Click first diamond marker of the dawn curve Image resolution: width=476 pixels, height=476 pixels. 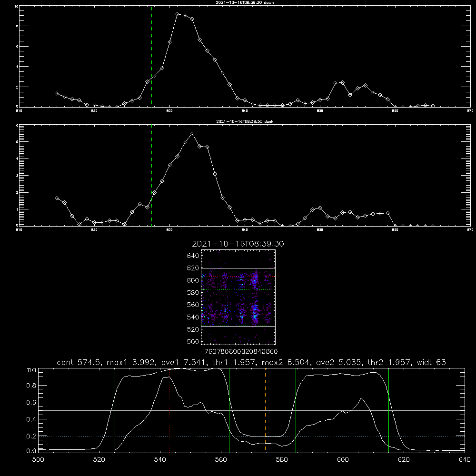[x=57, y=93]
